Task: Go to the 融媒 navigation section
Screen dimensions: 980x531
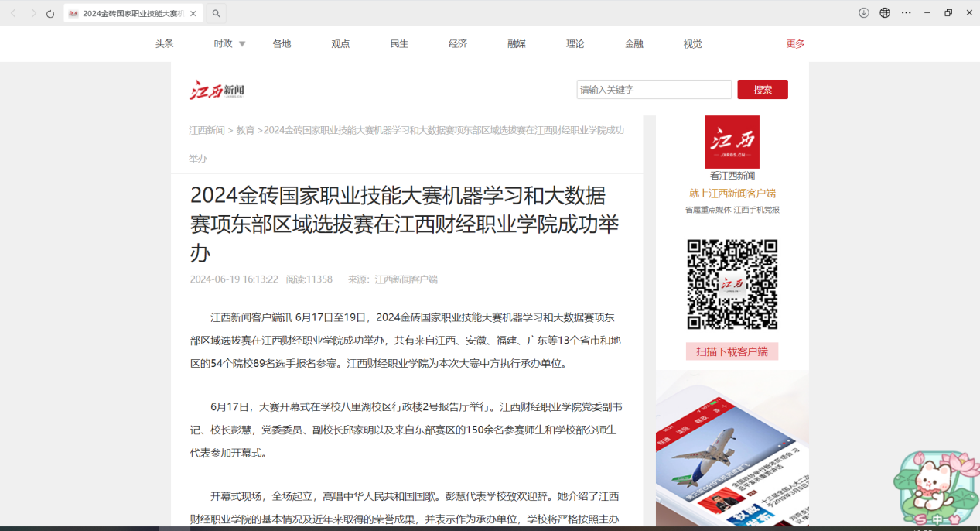Action: (517, 44)
